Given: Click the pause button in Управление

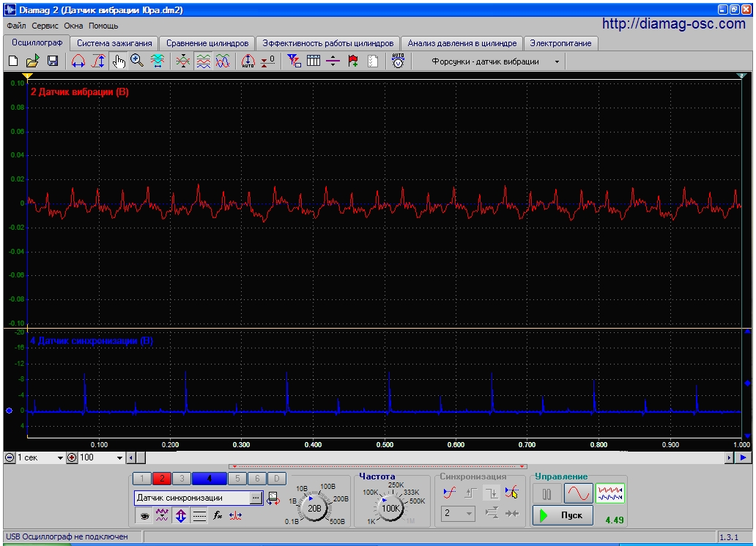Looking at the screenshot, I should [x=546, y=494].
